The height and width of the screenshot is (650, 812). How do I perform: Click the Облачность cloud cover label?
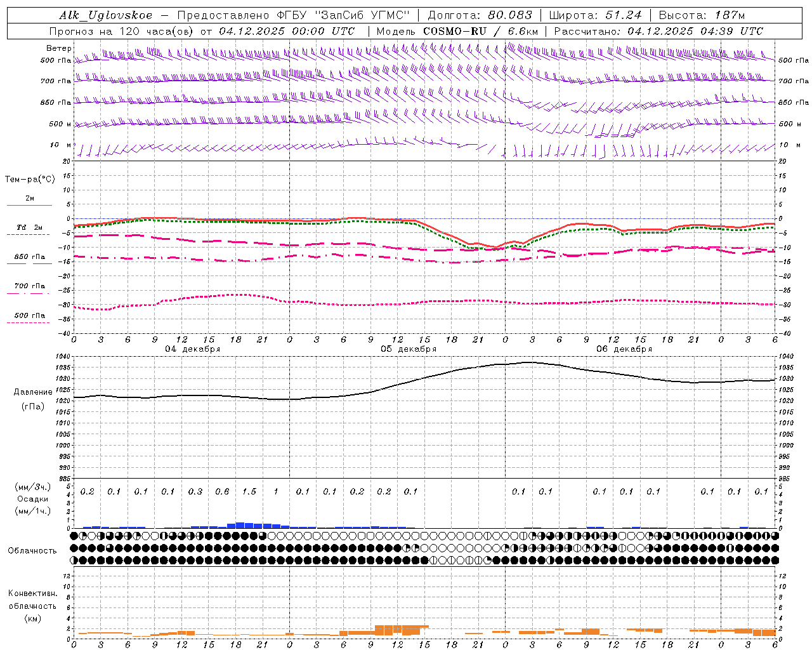32,551
